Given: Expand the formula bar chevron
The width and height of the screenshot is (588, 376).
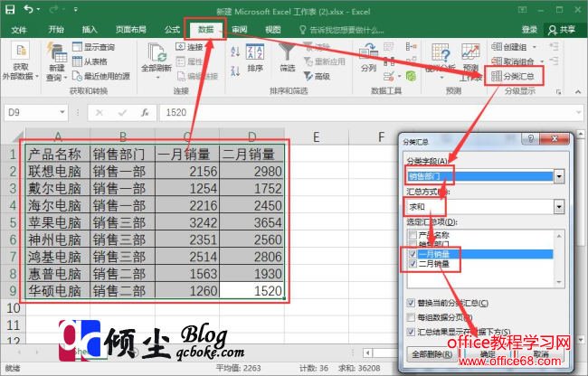Looking at the screenshot, I should point(578,112).
